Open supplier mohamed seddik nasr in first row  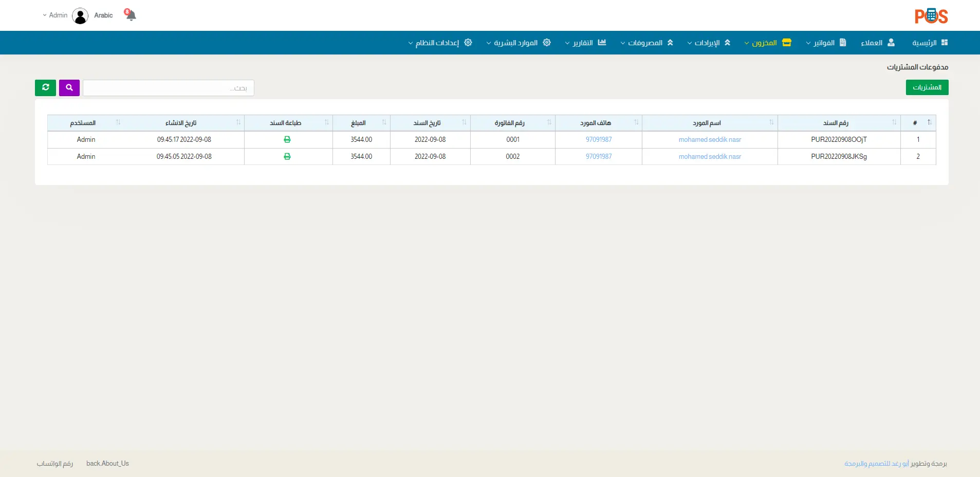click(x=709, y=140)
